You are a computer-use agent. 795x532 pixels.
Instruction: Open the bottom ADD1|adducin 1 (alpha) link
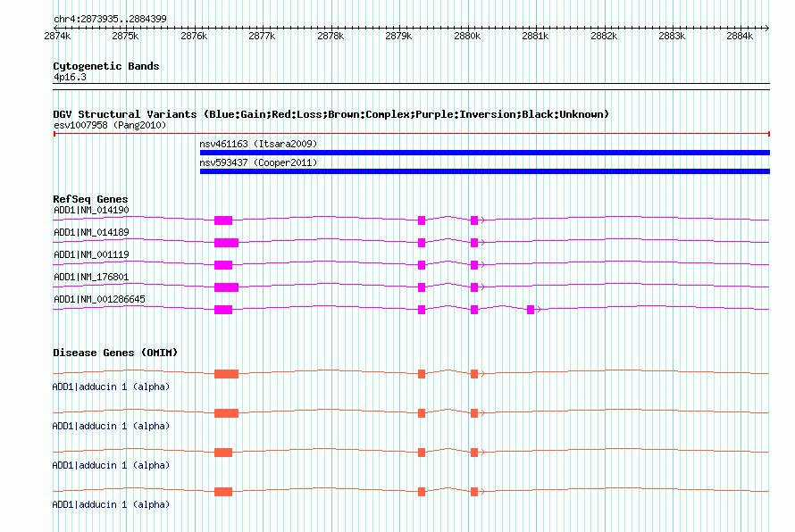pos(111,504)
